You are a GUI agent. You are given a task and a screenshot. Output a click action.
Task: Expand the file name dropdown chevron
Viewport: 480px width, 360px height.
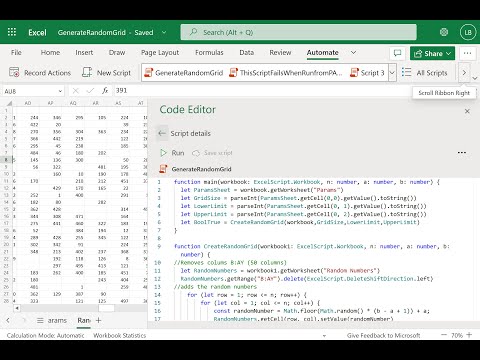164,32
